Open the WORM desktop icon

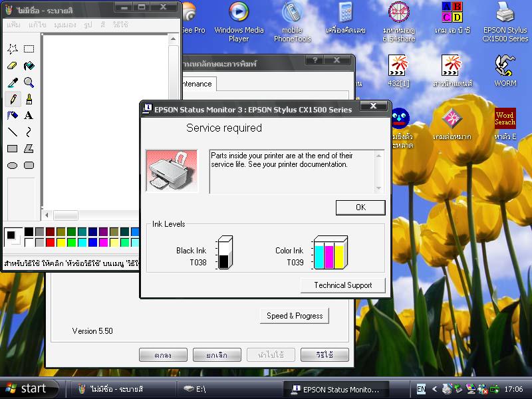pos(505,70)
